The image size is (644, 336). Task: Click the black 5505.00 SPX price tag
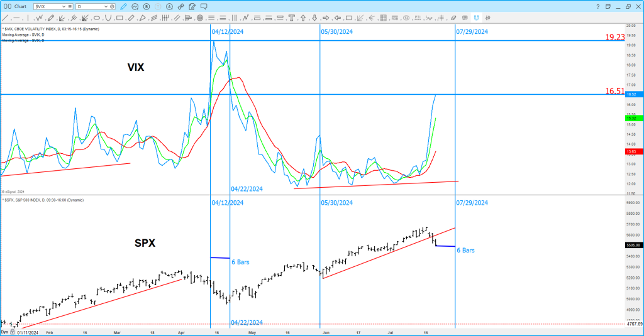(x=633, y=245)
